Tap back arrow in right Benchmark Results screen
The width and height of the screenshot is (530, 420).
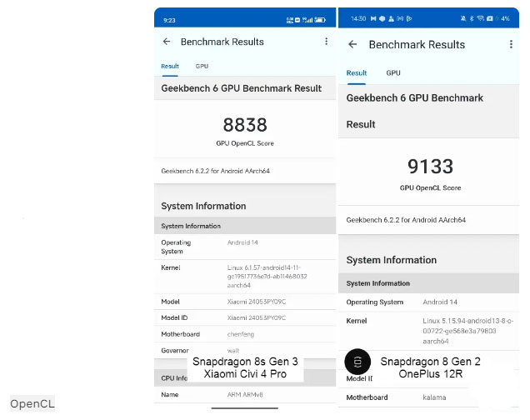(352, 44)
